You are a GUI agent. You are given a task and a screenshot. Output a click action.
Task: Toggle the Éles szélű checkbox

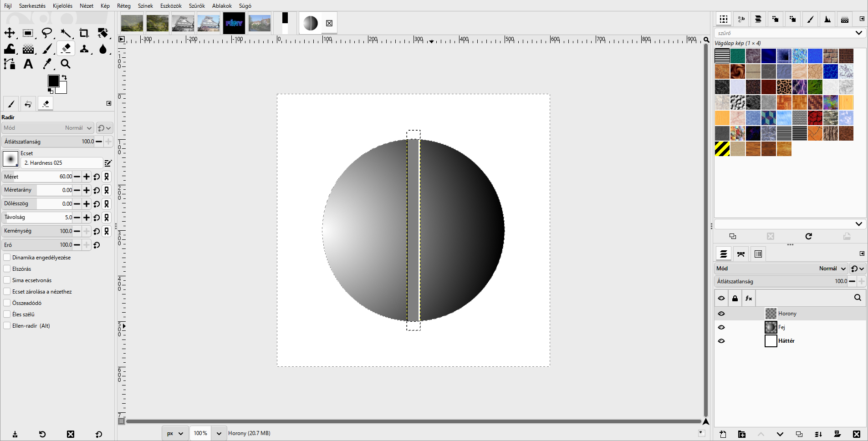point(7,314)
